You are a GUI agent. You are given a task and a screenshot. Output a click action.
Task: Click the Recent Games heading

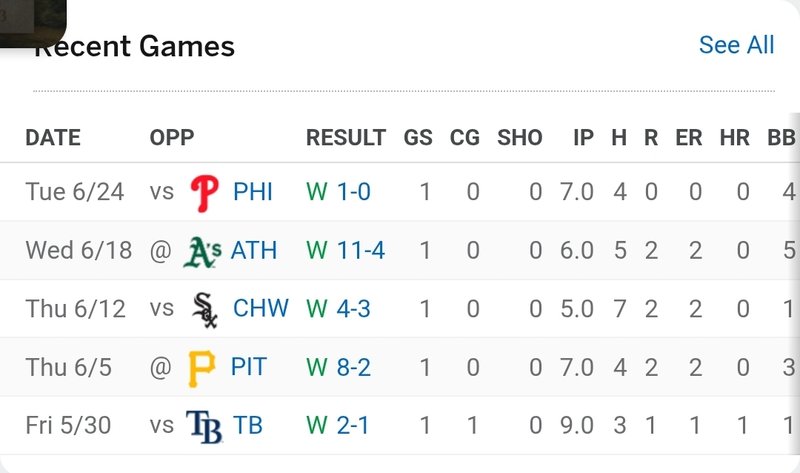click(136, 46)
